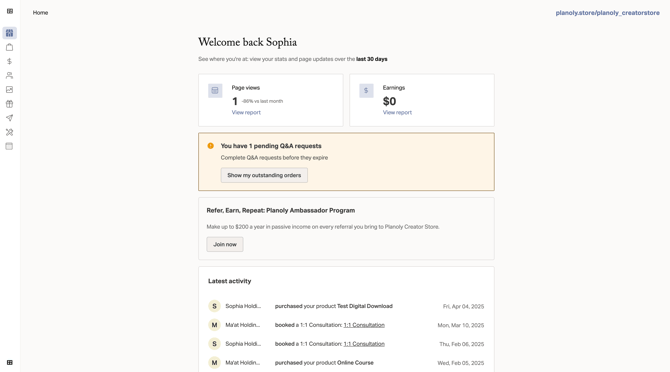Viewport: 670px width, 372px height.
Task: Open View report under Page views
Action: 246,112
